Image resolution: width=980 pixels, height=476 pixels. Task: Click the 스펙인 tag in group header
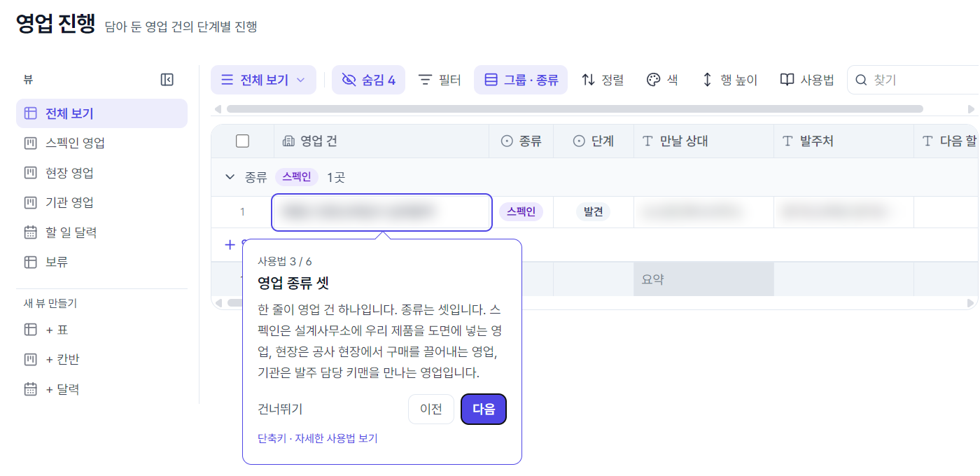coord(296,177)
